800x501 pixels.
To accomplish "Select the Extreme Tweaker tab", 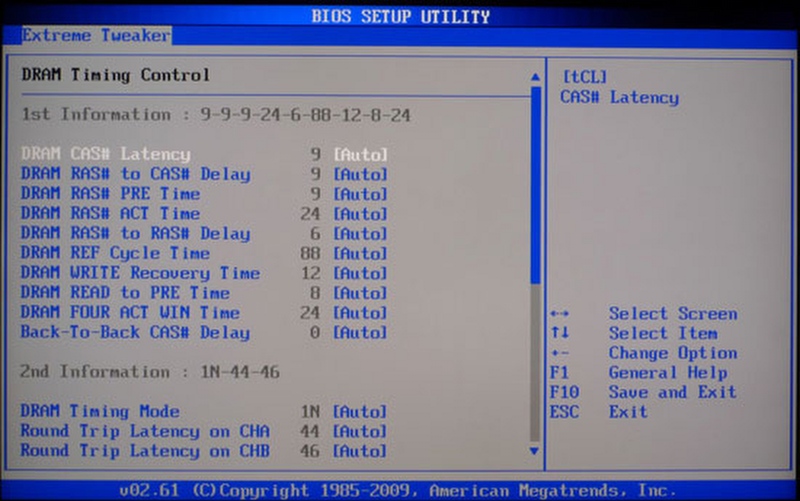I will (x=96, y=35).
